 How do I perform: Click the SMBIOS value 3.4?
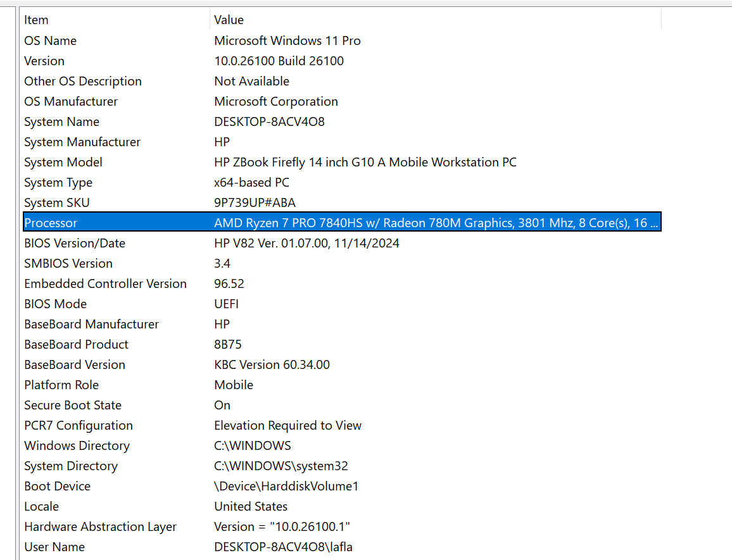[222, 264]
